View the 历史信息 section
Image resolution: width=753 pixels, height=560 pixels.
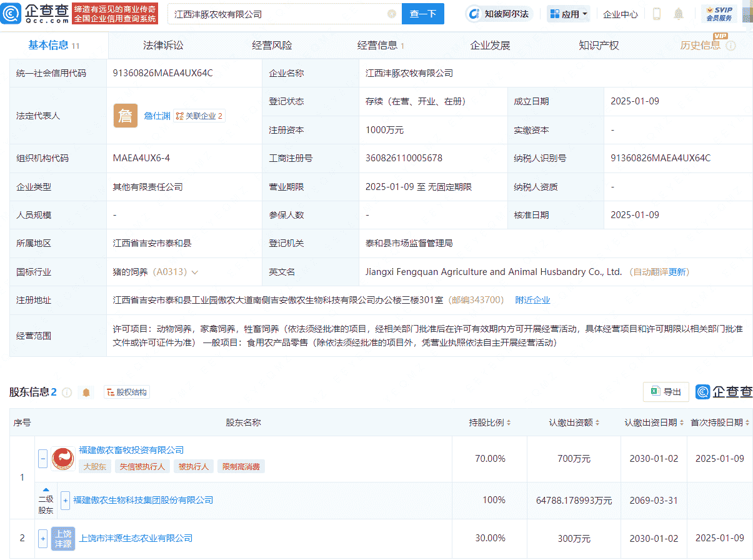pyautogui.click(x=701, y=46)
